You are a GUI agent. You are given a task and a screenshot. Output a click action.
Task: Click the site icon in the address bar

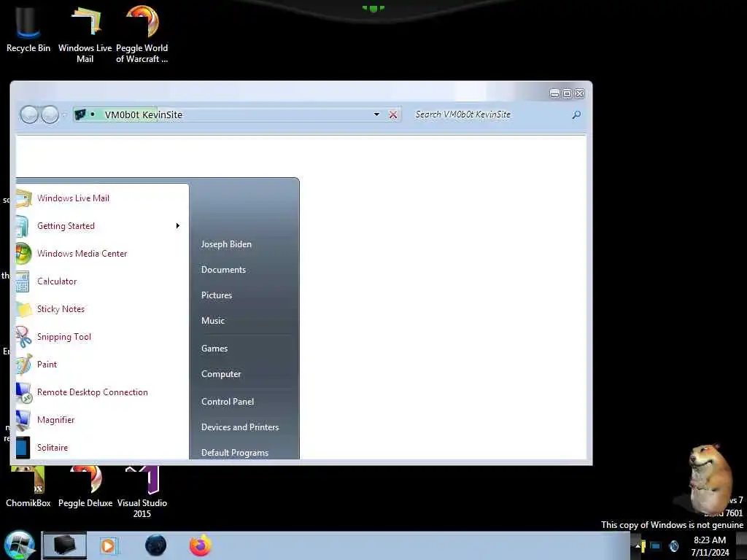(80, 114)
